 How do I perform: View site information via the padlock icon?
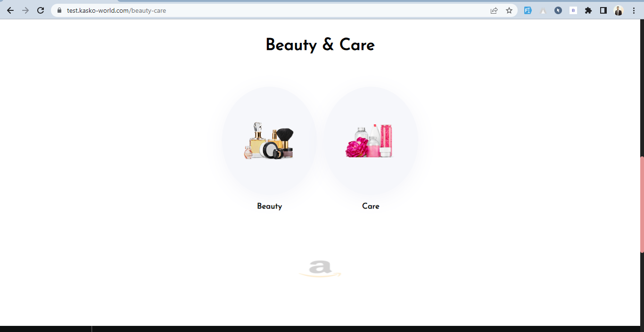coord(59,10)
